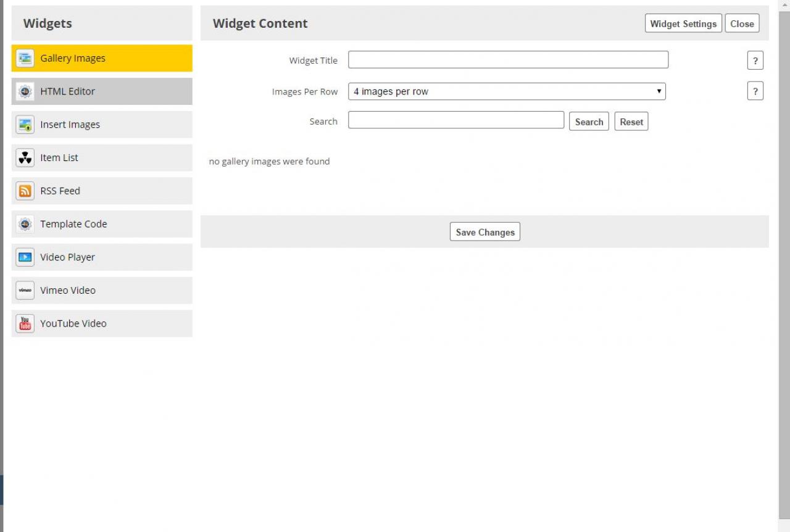Click the Video Player play icon

coord(25,257)
